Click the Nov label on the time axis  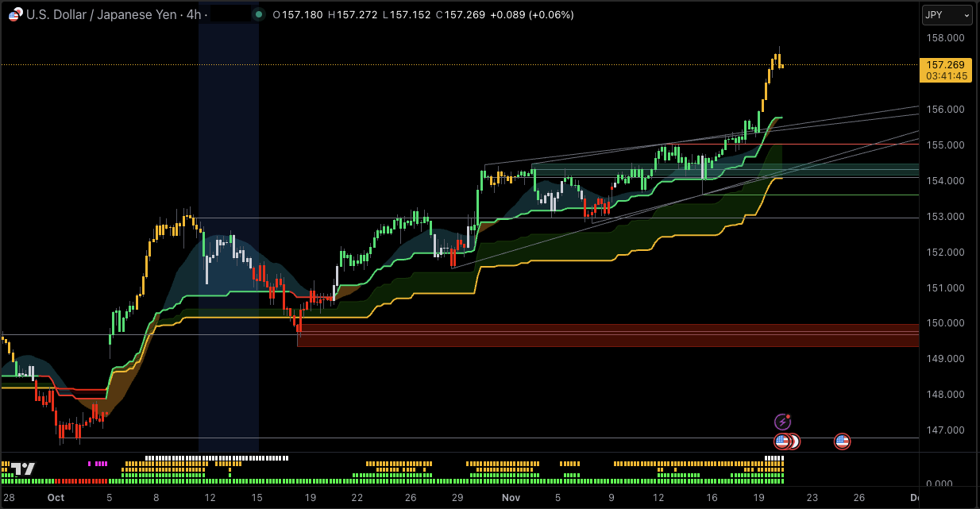tap(511, 498)
